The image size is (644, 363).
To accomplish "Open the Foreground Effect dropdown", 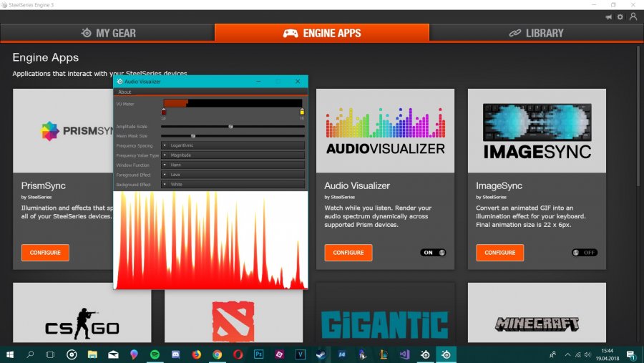I will tap(233, 175).
